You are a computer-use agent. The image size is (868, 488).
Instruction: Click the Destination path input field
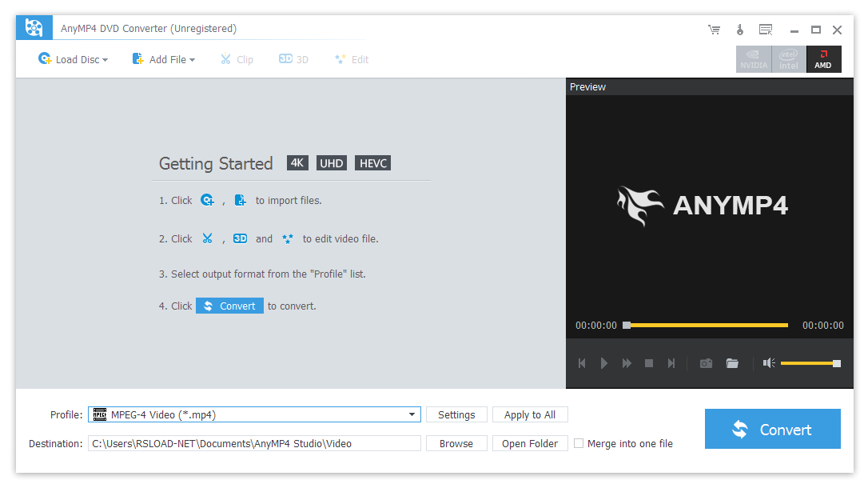click(254, 443)
